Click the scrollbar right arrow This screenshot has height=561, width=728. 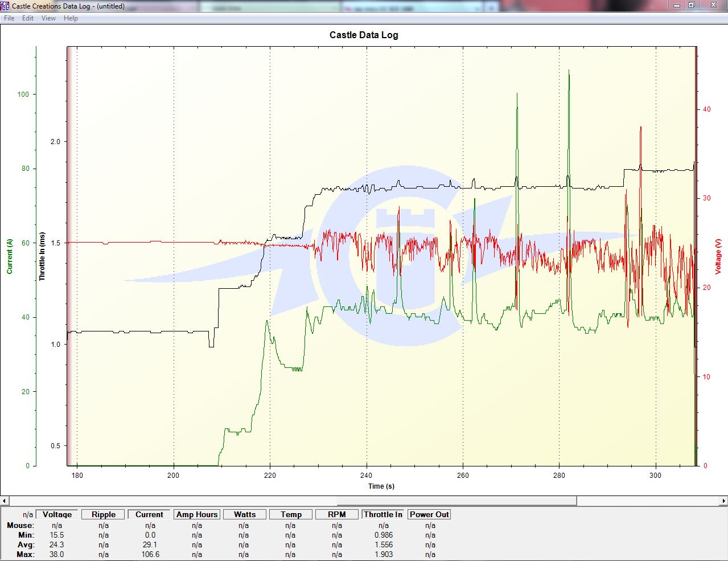[x=723, y=501]
